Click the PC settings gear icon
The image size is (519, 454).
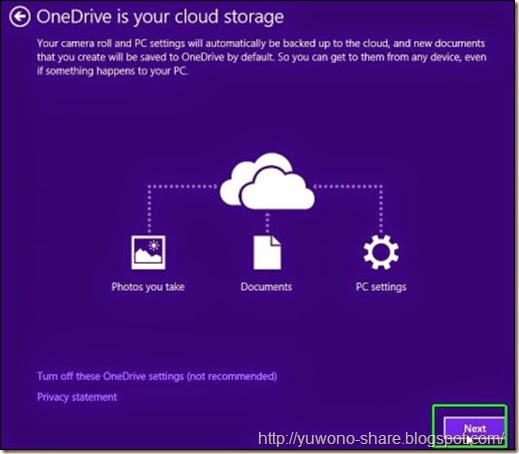click(381, 252)
